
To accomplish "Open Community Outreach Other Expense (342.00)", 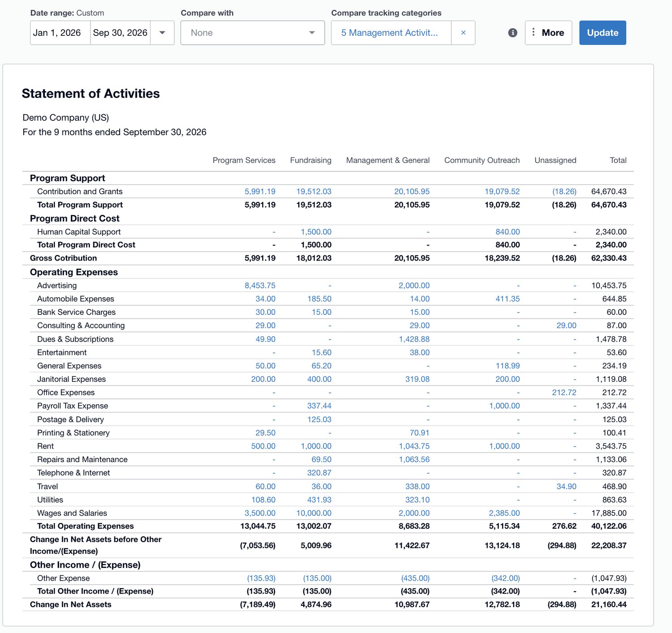I will tap(505, 578).
